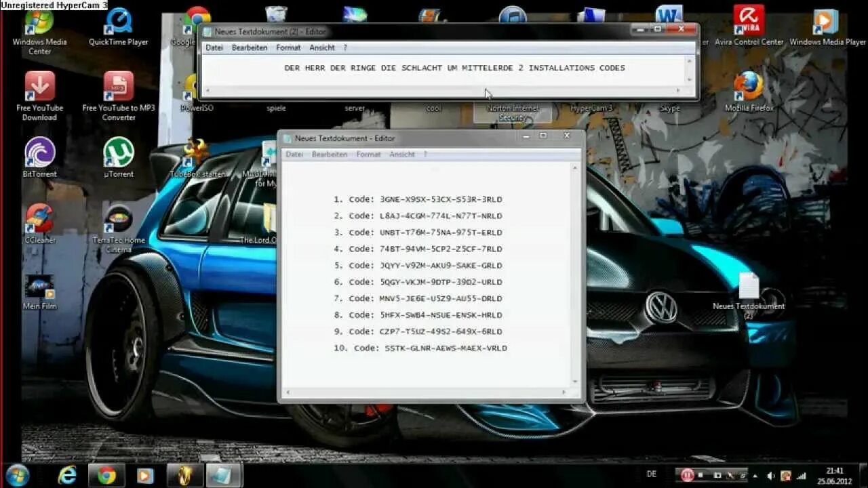Screen dimensions: 868x488
Task: Select the TubeBox starten desktop icon
Action: [197, 158]
